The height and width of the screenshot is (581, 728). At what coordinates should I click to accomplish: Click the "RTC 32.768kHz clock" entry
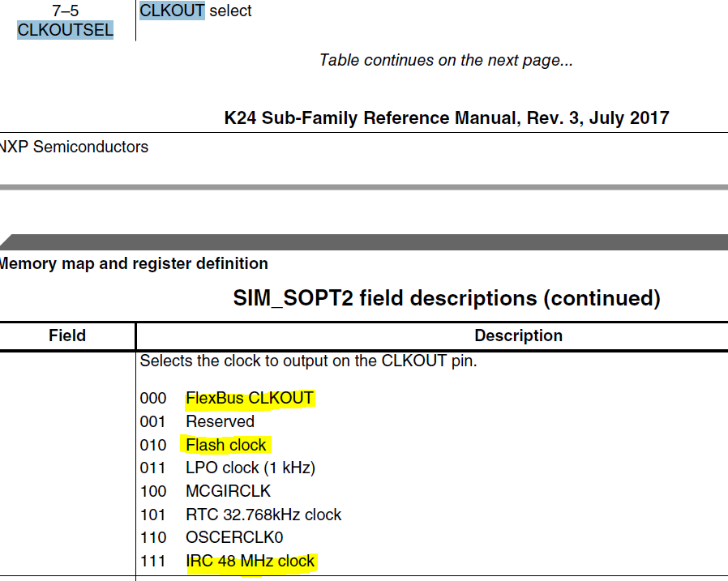tap(263, 515)
